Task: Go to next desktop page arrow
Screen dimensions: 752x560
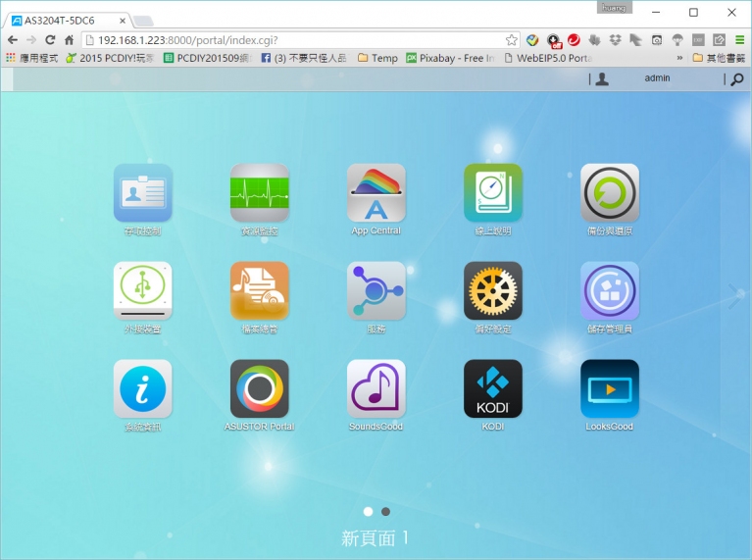Action: click(x=735, y=295)
